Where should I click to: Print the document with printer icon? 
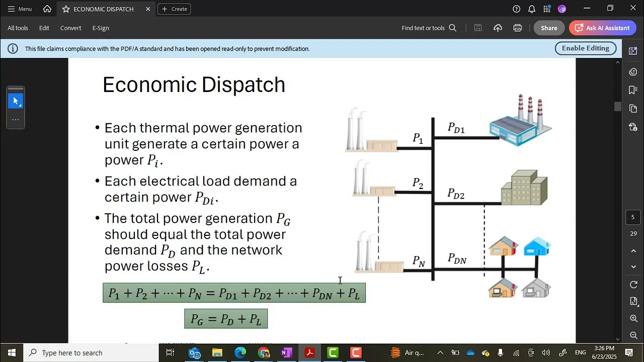click(518, 28)
